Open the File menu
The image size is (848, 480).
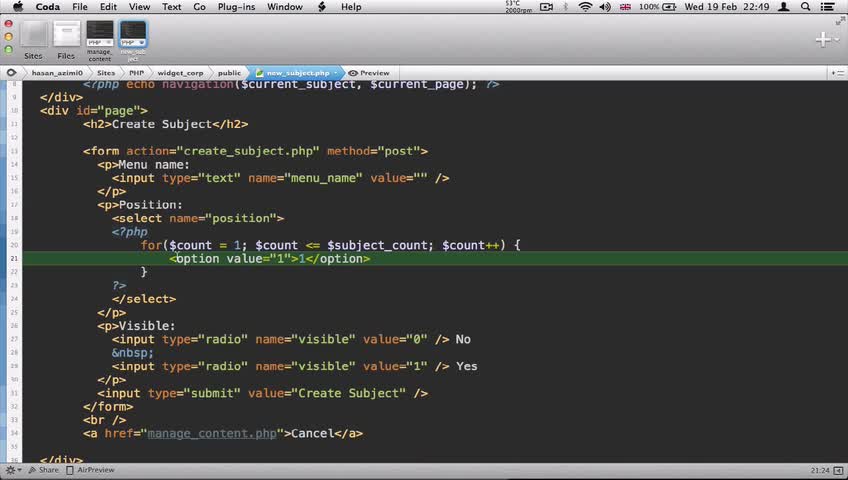coord(80,7)
